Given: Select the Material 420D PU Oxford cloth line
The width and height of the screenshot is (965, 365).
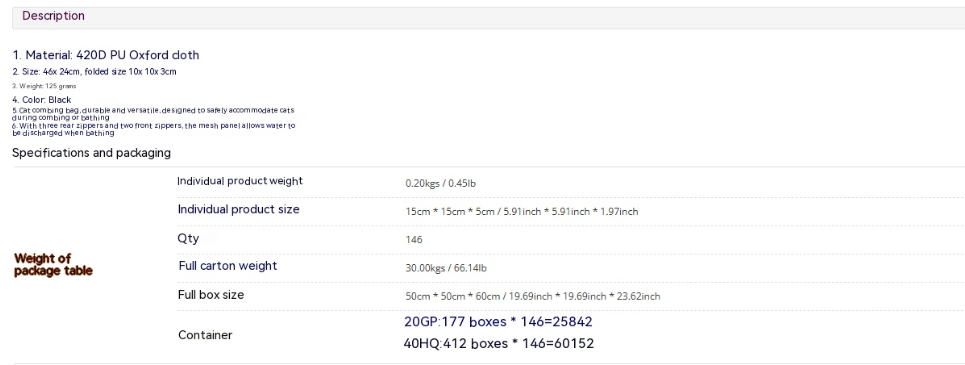Looking at the screenshot, I should click(x=106, y=55).
